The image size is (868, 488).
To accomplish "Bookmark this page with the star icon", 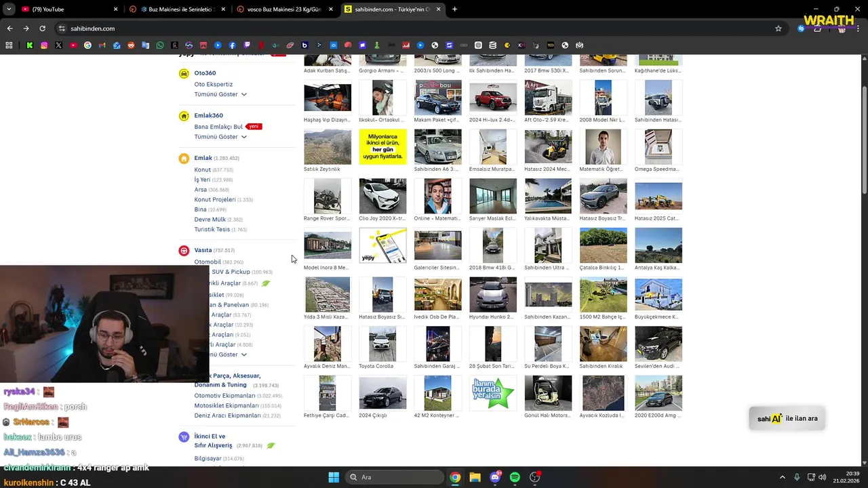I will pyautogui.click(x=778, y=28).
